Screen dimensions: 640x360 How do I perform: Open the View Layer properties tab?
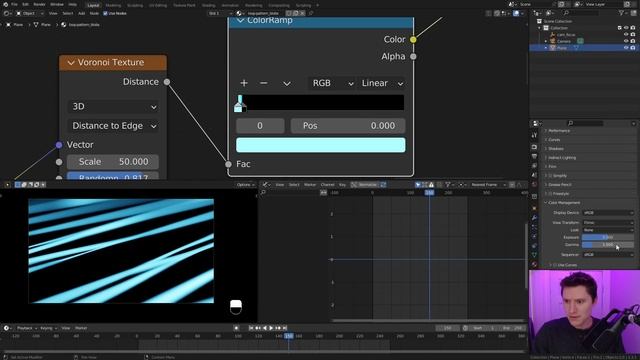point(534,166)
